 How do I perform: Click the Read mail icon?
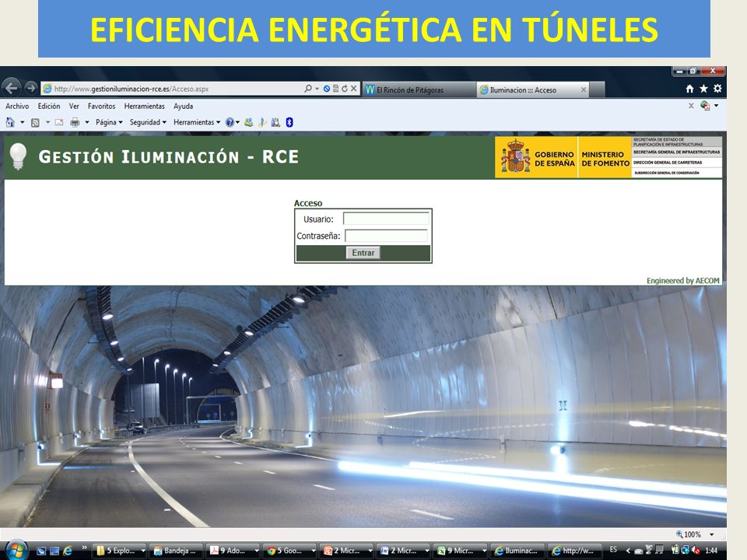coord(59,122)
